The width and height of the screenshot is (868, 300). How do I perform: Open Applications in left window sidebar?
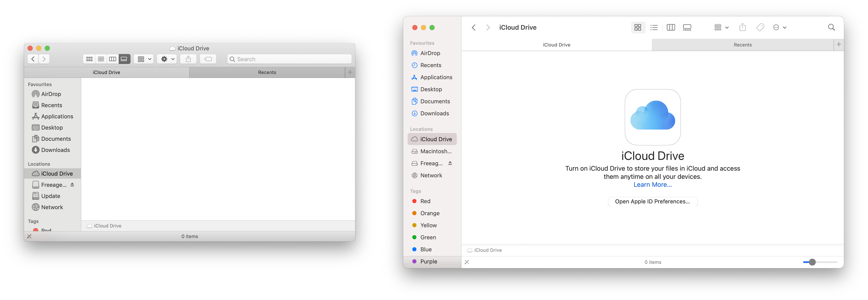pyautogui.click(x=53, y=116)
